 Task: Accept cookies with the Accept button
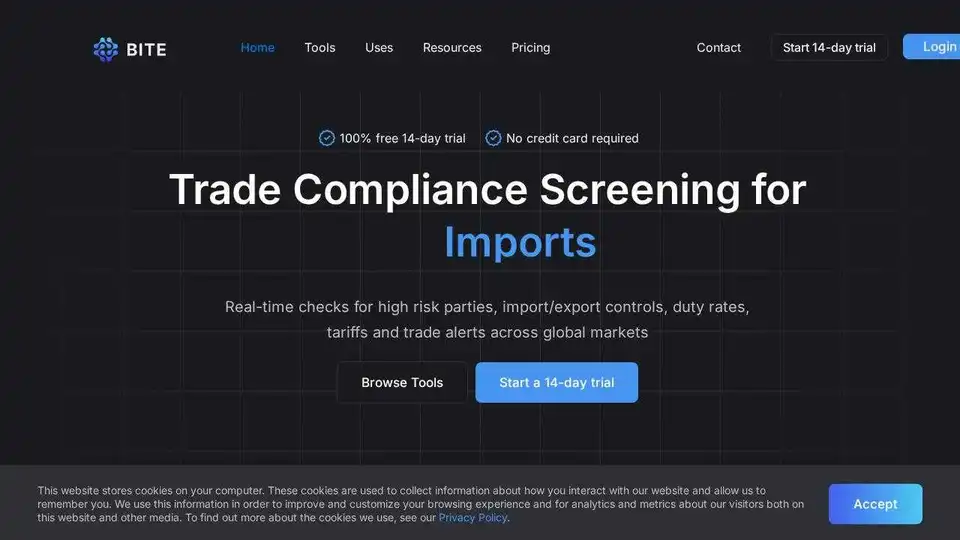pyautogui.click(x=875, y=504)
